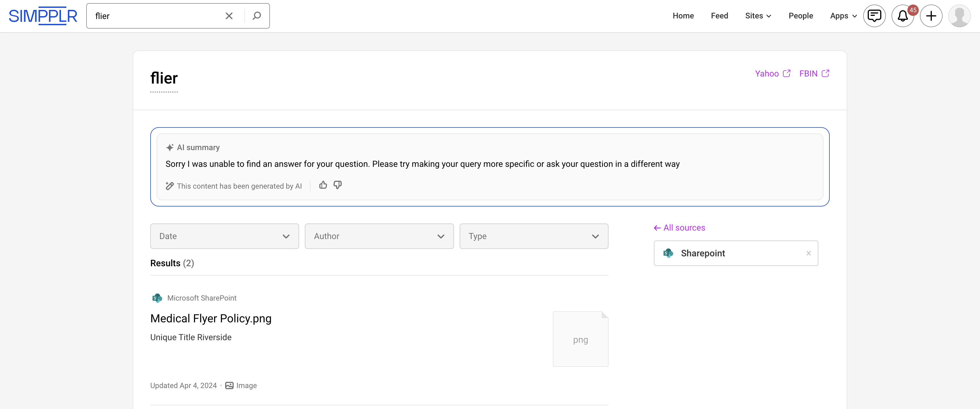Clear the search field with the X icon
The image size is (980, 409).
[229, 16]
